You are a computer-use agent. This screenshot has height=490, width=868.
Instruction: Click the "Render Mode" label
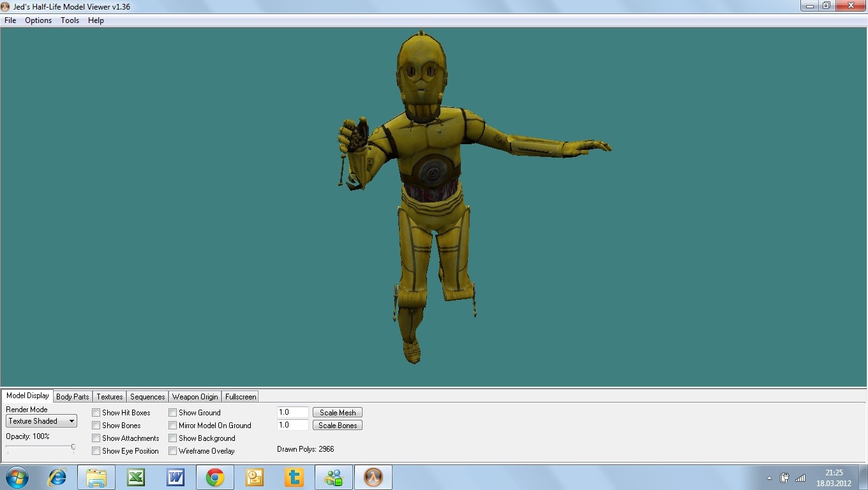point(27,410)
